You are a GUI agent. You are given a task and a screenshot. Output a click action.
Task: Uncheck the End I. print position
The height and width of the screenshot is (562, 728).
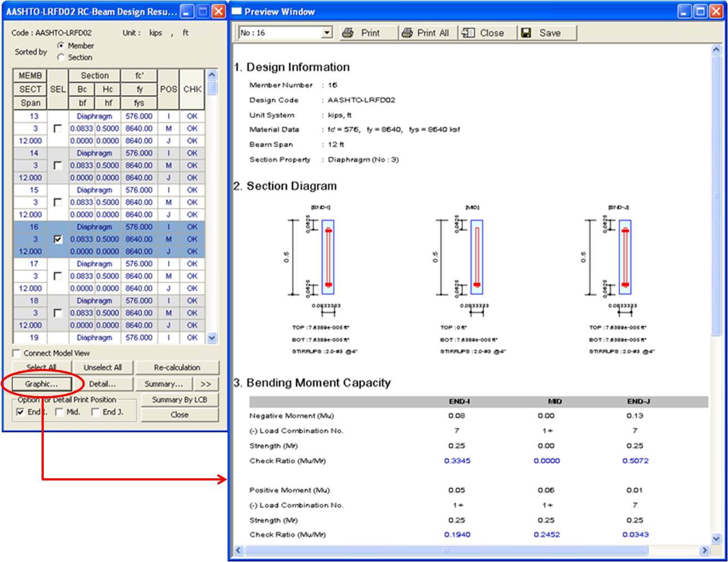tap(20, 412)
